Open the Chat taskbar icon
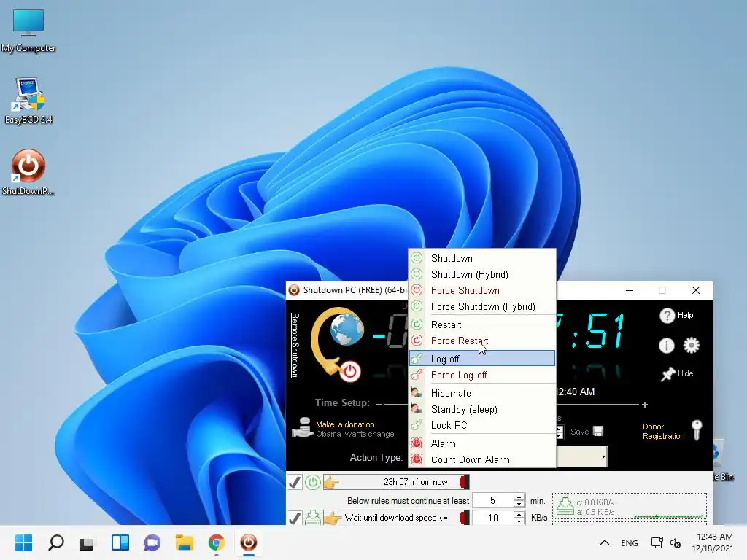The height and width of the screenshot is (560, 747). coord(152,542)
